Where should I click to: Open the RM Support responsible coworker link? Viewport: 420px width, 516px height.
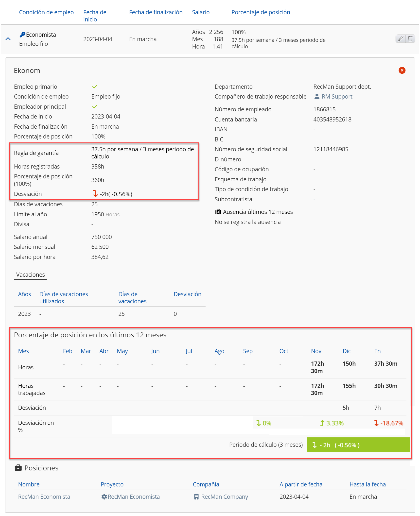tap(337, 97)
